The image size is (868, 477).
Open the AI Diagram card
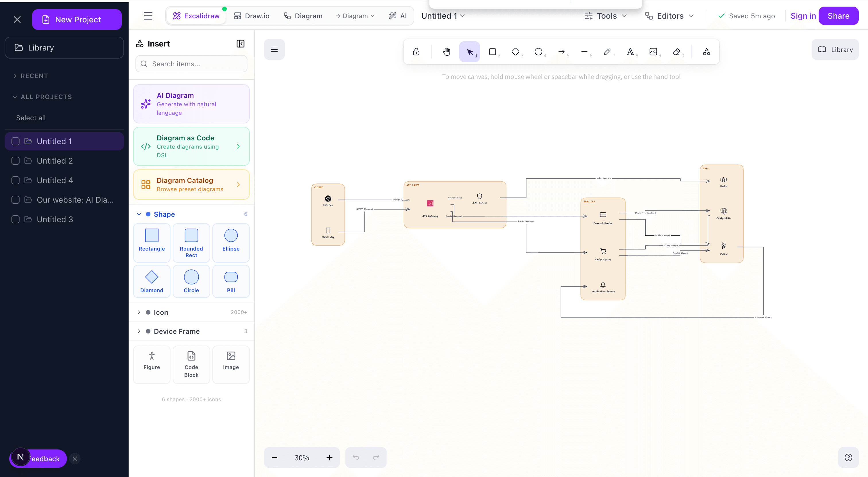191,104
